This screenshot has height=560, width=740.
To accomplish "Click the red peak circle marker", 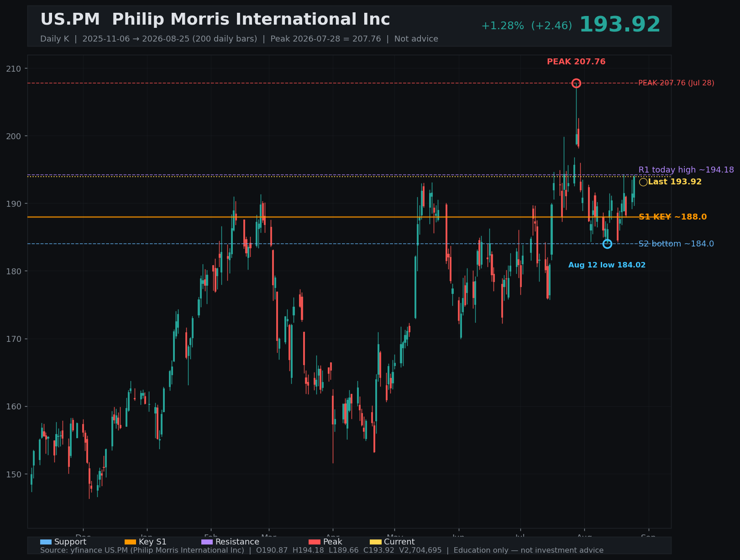I will click(x=576, y=83).
